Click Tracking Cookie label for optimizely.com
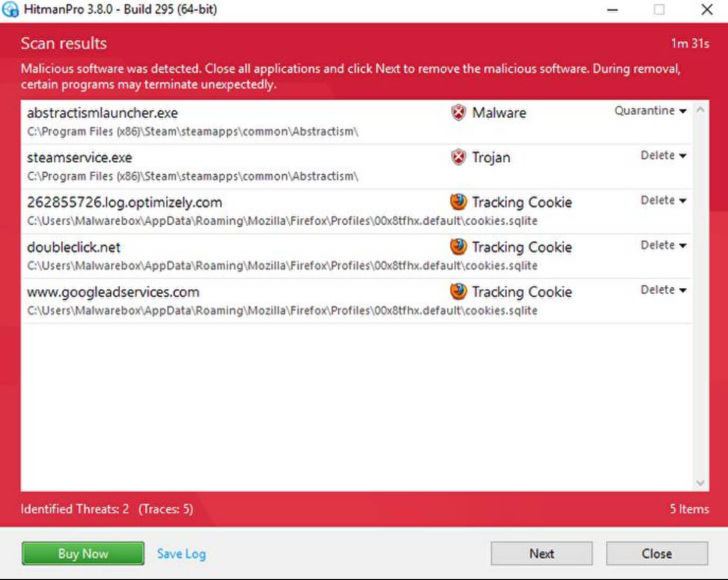Screen dimensions: 728x580 (522, 202)
